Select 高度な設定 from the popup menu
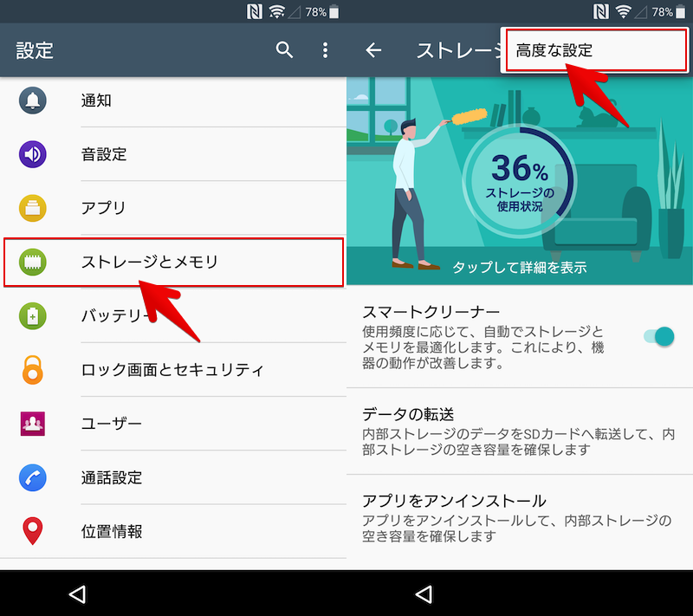The image size is (693, 616). click(x=554, y=50)
